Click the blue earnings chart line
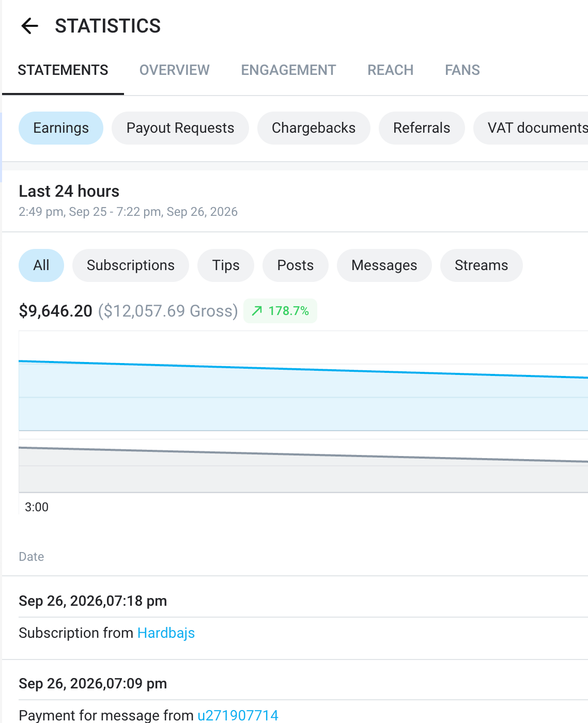The width and height of the screenshot is (588, 723). (303, 369)
